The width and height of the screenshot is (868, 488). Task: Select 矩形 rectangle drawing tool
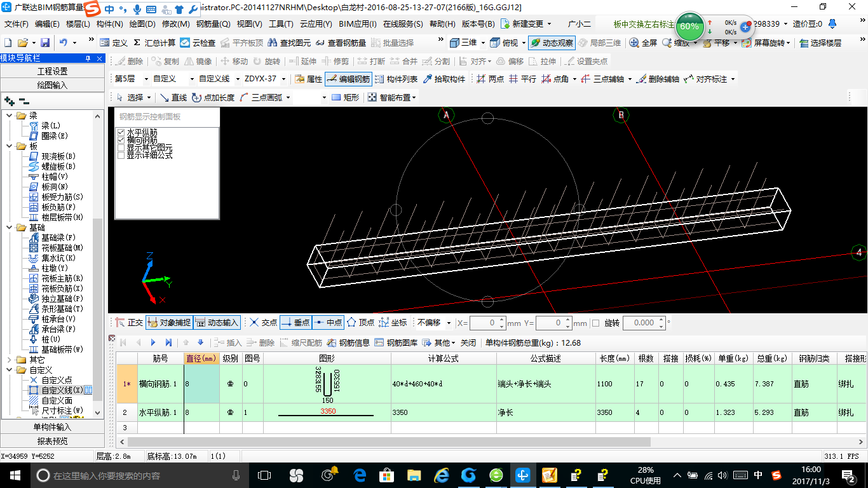346,97
